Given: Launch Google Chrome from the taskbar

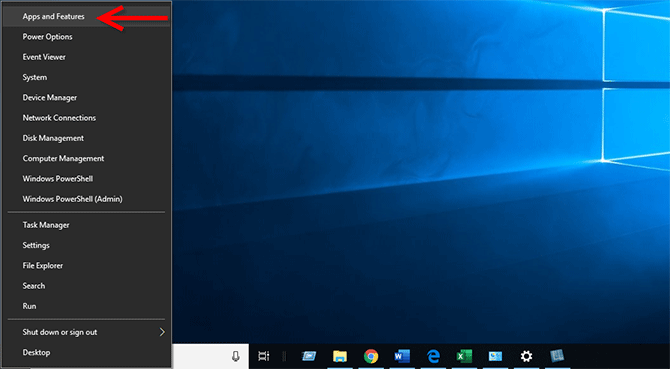Looking at the screenshot, I should [x=371, y=356].
